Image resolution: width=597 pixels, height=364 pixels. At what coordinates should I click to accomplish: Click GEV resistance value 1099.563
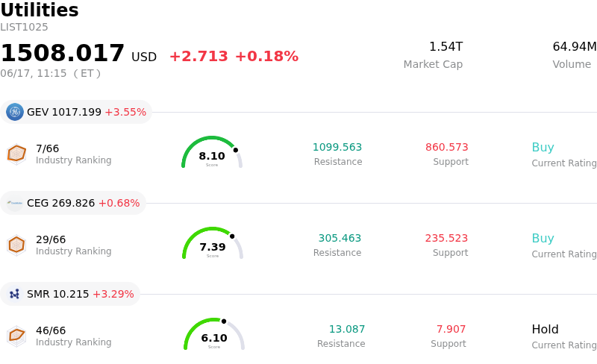tap(337, 147)
